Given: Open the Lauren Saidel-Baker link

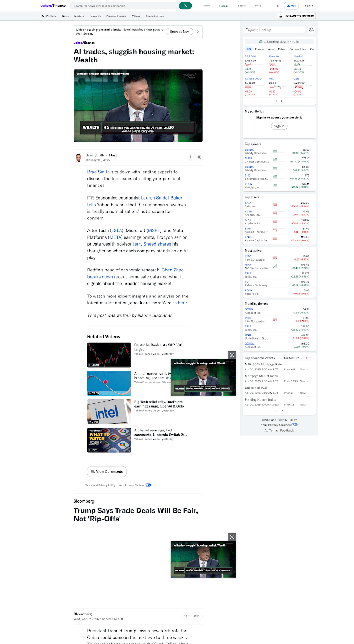Looking at the screenshot, I should [162, 198].
